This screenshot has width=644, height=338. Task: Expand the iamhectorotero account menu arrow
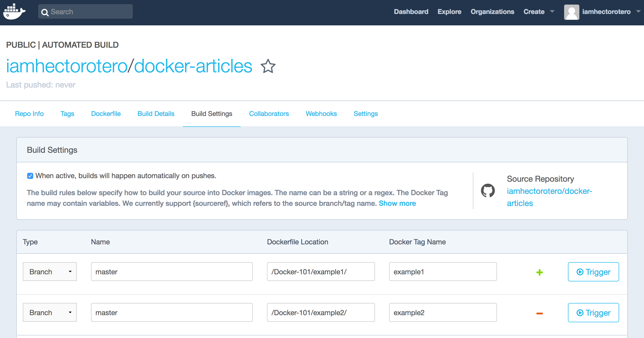[x=638, y=11]
